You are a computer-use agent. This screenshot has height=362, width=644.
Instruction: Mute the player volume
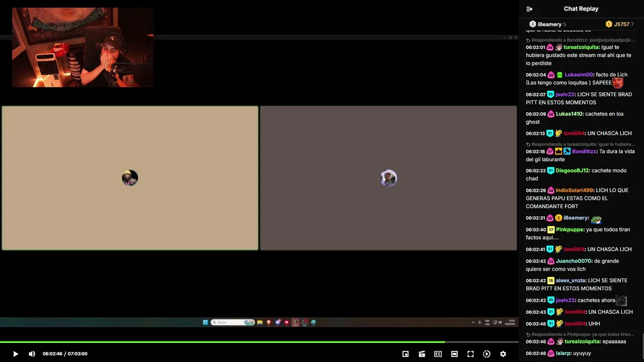32,354
